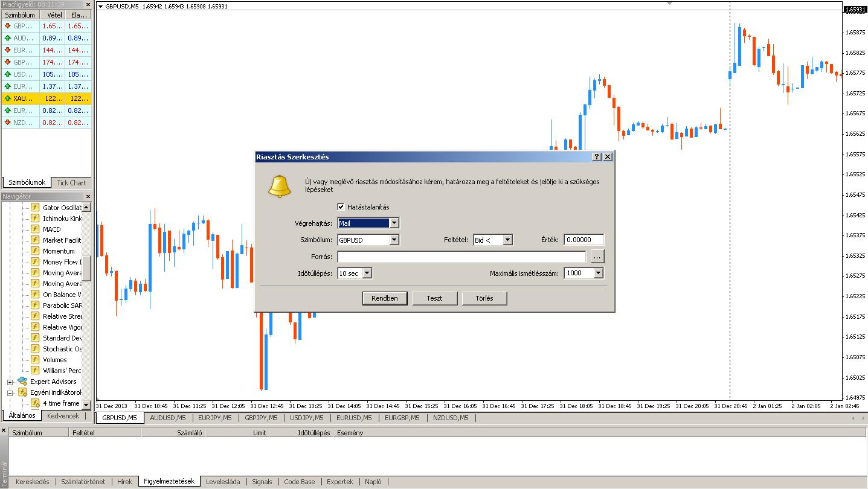Click the Volumes indicator icon in Navigator
The height and width of the screenshot is (489, 868).
[x=35, y=360]
